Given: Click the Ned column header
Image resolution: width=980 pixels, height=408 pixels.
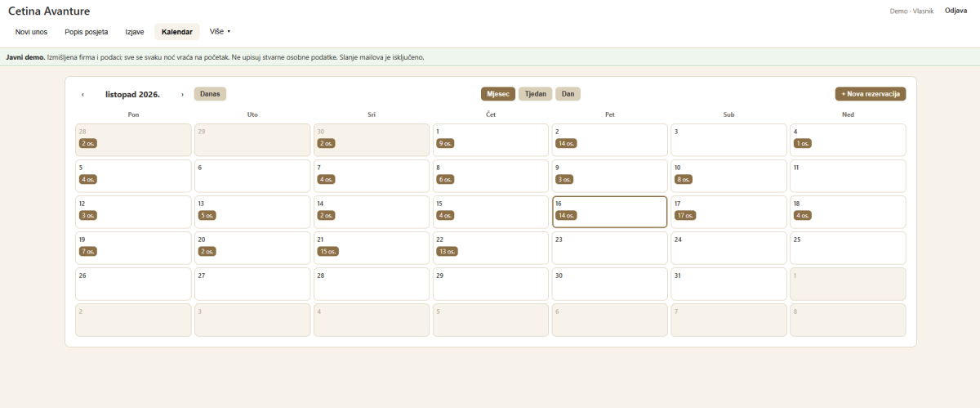Looking at the screenshot, I should tap(848, 114).
